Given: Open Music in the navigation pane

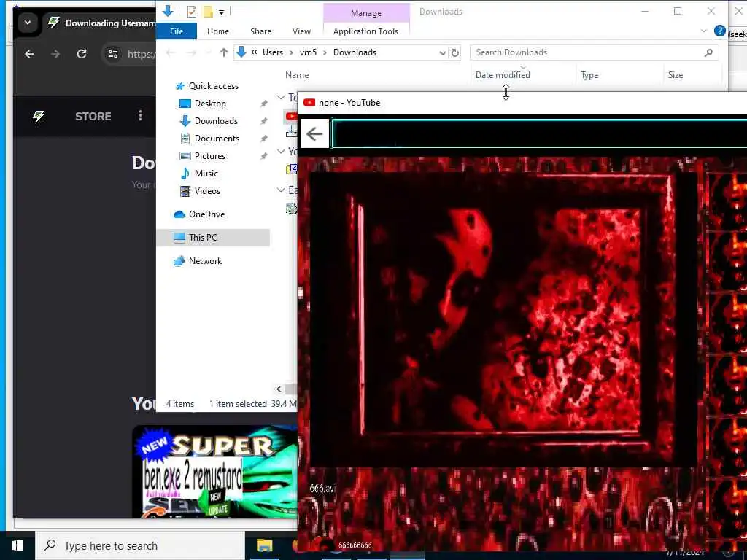Looking at the screenshot, I should pos(206,174).
